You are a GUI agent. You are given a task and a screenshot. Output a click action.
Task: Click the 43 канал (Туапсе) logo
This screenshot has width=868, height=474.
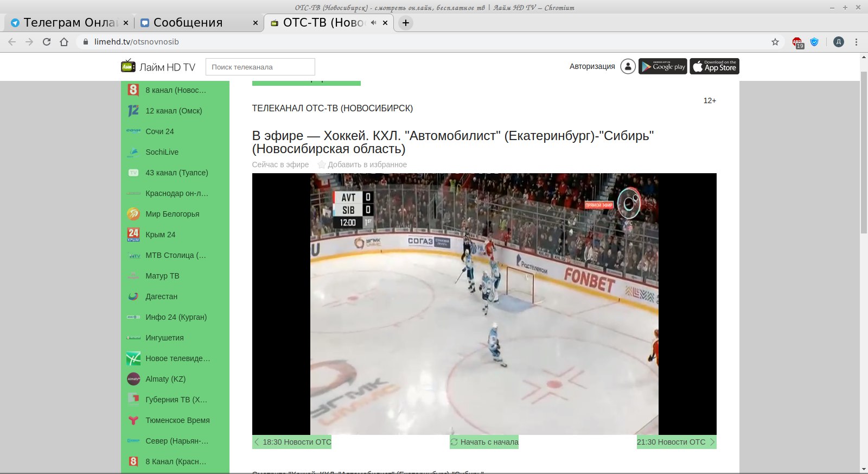tap(133, 173)
